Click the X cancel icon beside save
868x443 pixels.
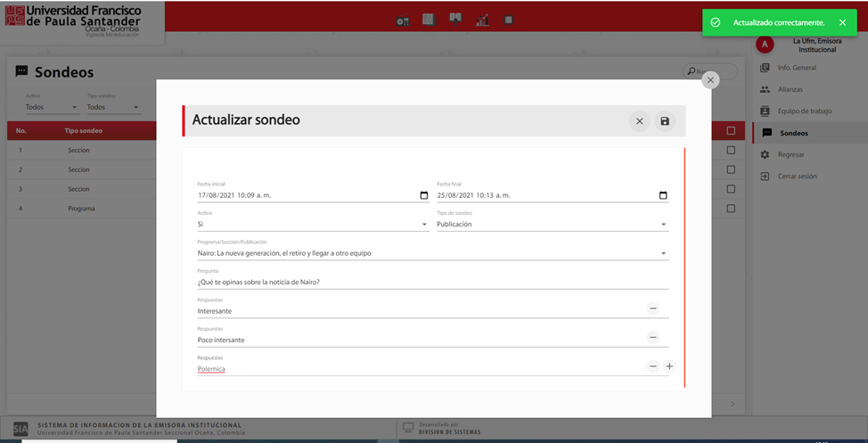(639, 121)
